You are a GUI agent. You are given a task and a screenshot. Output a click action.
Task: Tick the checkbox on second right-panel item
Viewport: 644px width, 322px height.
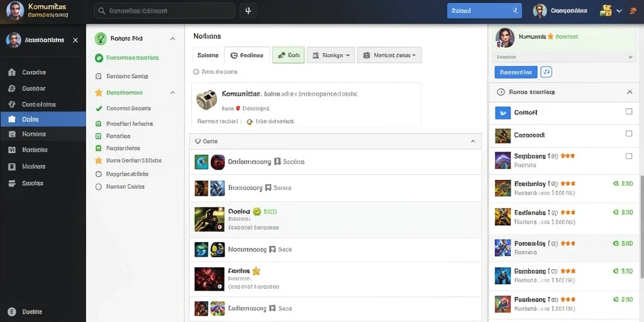click(629, 133)
